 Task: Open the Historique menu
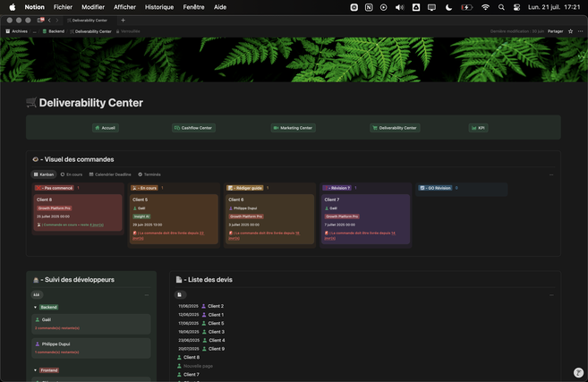[159, 7]
